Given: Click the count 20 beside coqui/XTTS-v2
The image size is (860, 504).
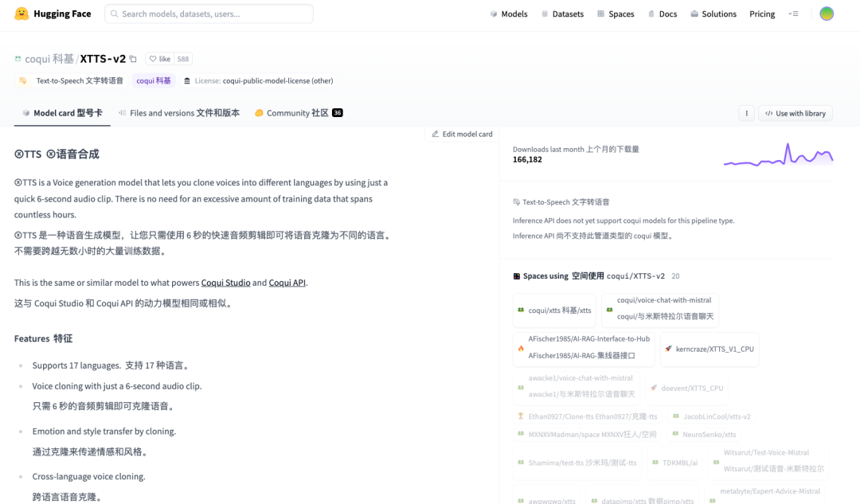Looking at the screenshot, I should pyautogui.click(x=675, y=276).
